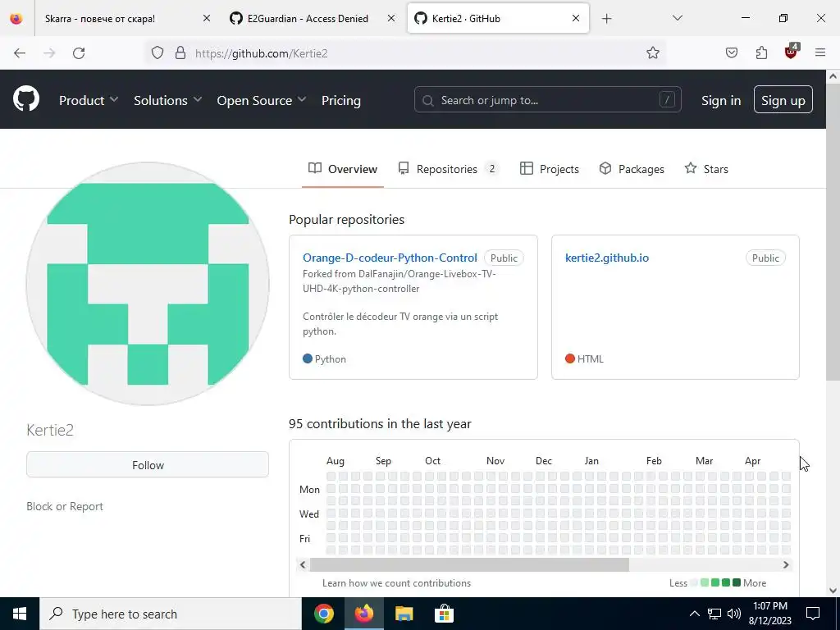Viewport: 840px width, 630px height.
Task: Close the Skarra tab
Action: tap(207, 18)
